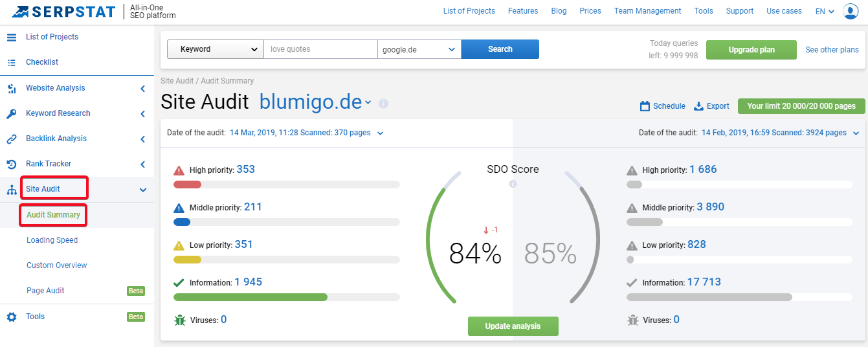Click the blue Search button

point(500,49)
